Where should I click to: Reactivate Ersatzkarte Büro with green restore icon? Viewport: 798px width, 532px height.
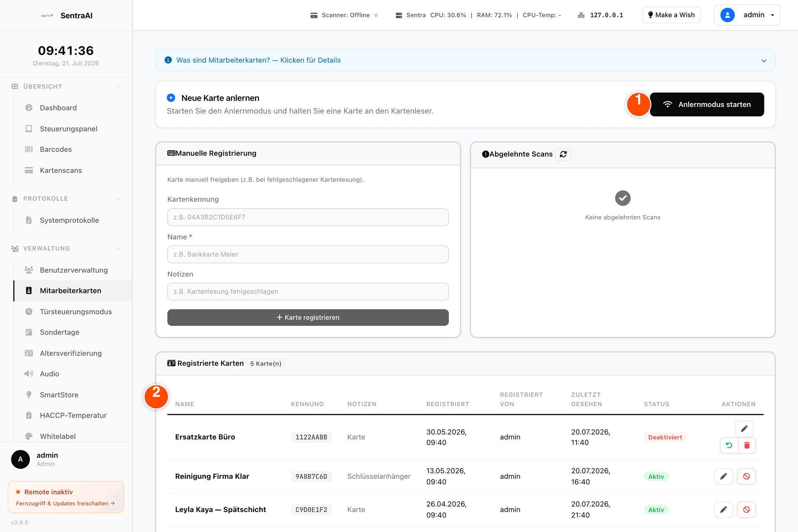729,446
